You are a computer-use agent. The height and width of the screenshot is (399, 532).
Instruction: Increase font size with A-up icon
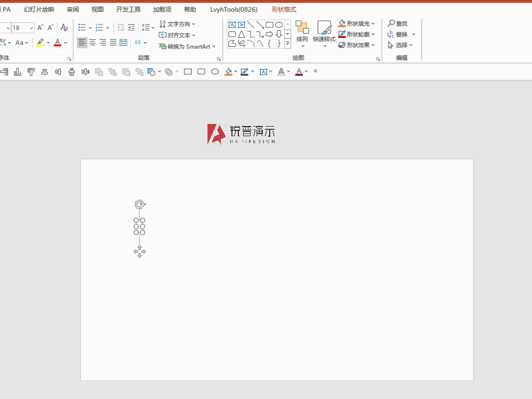40,28
